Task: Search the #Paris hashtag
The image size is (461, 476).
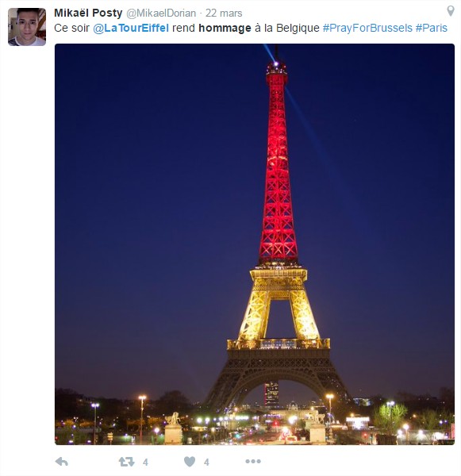Action: pos(431,28)
